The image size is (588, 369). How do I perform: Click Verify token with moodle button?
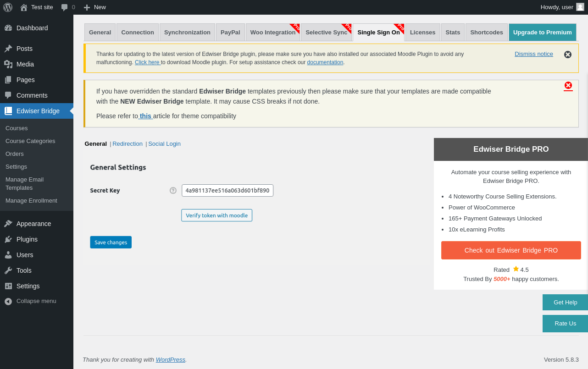216,215
